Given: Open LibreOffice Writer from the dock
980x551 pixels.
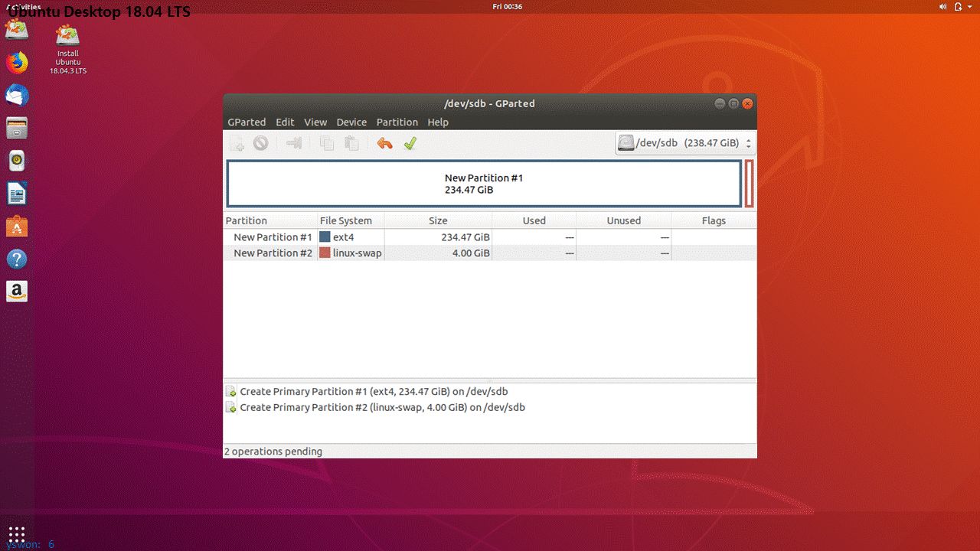Looking at the screenshot, I should pyautogui.click(x=17, y=194).
